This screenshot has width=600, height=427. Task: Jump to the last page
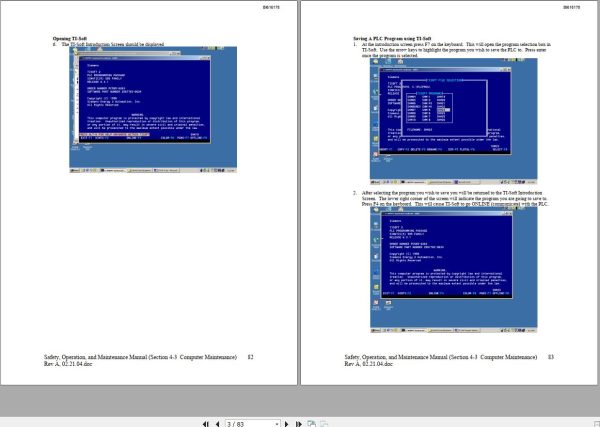click(x=298, y=424)
